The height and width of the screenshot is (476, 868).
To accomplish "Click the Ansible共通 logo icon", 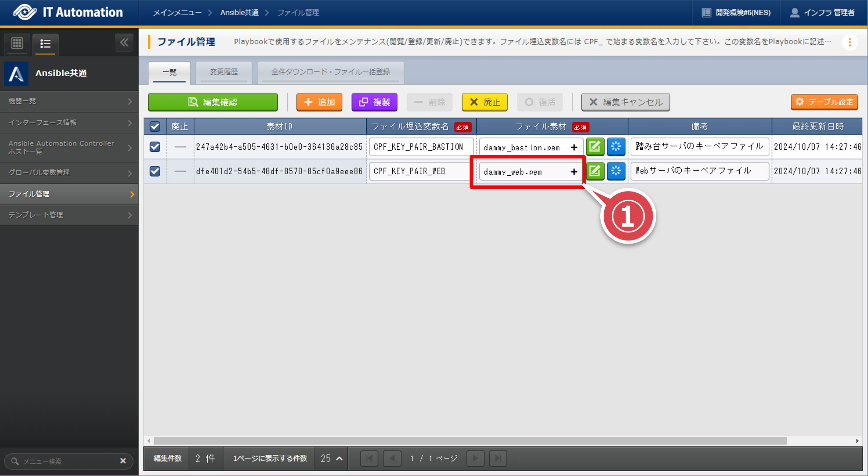I will pyautogui.click(x=16, y=73).
